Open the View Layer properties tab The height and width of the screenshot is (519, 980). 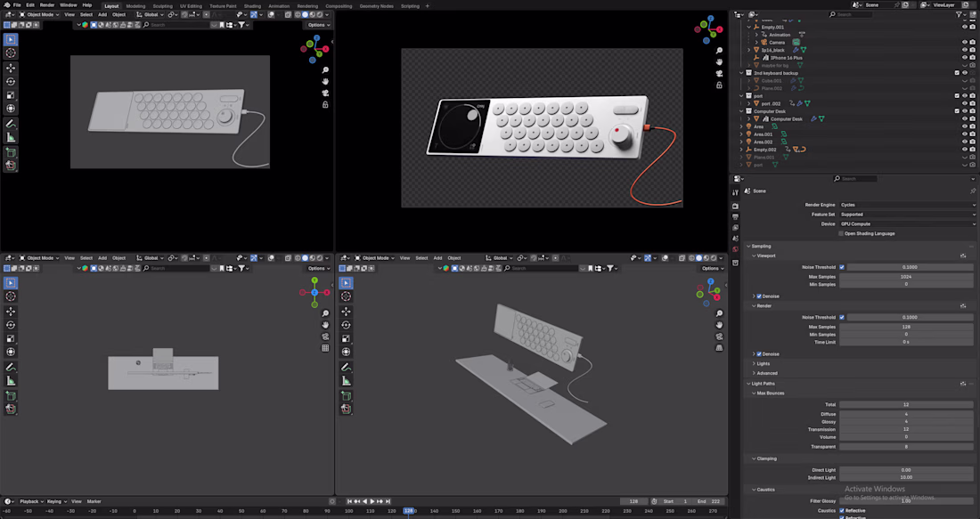tap(735, 227)
